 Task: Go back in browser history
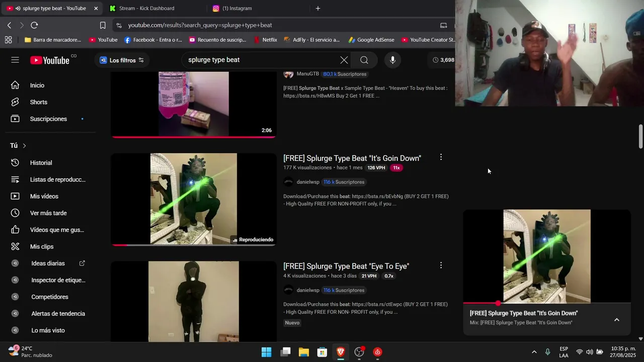pyautogui.click(x=10, y=25)
